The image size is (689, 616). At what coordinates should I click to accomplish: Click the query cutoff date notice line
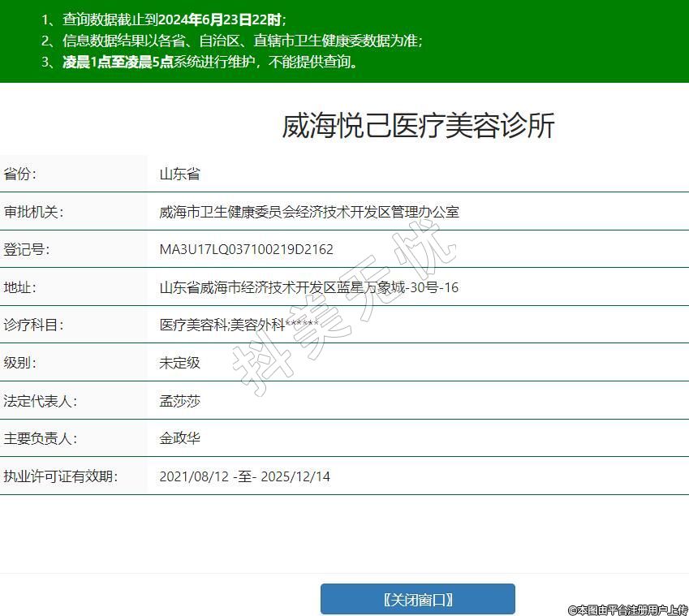click(164, 19)
